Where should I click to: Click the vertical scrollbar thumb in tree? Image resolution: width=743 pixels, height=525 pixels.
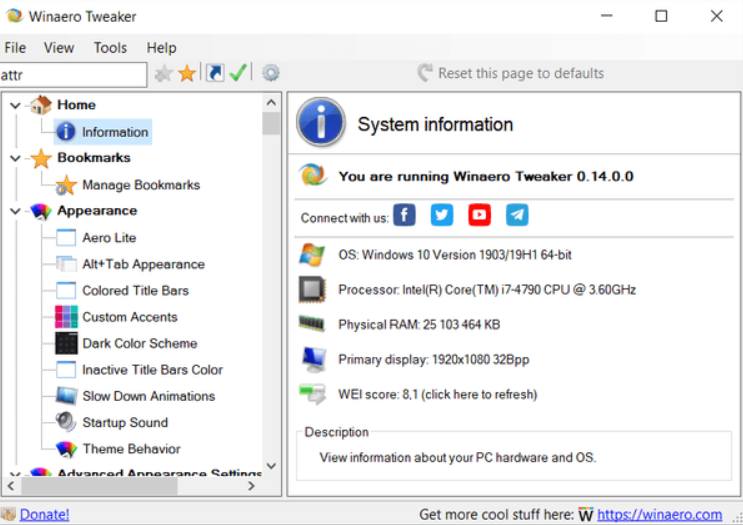[x=272, y=123]
